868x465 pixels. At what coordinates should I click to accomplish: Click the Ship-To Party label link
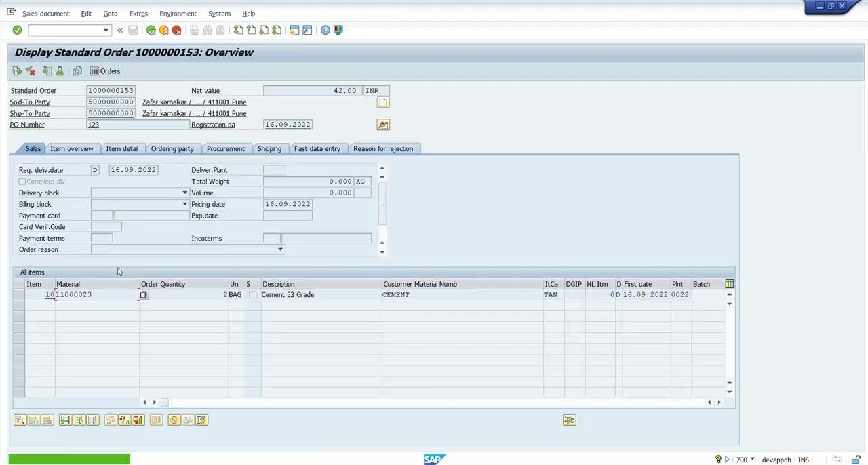coord(30,113)
